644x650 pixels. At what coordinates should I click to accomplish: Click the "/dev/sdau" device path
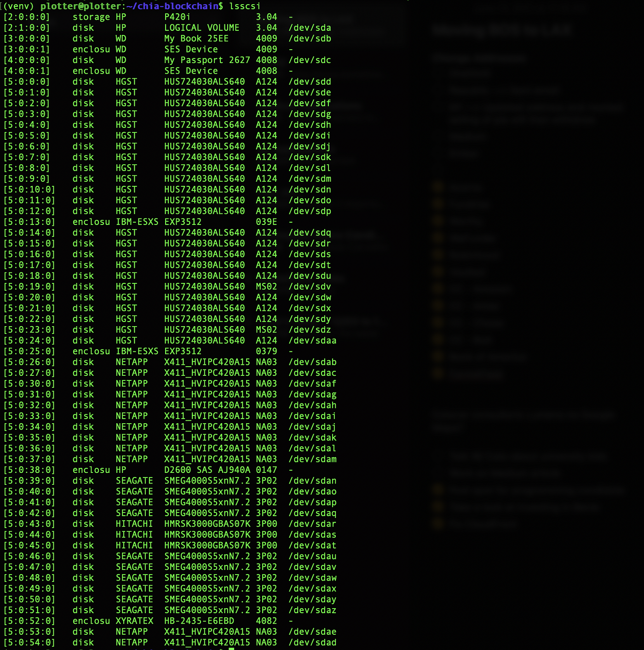tap(313, 556)
